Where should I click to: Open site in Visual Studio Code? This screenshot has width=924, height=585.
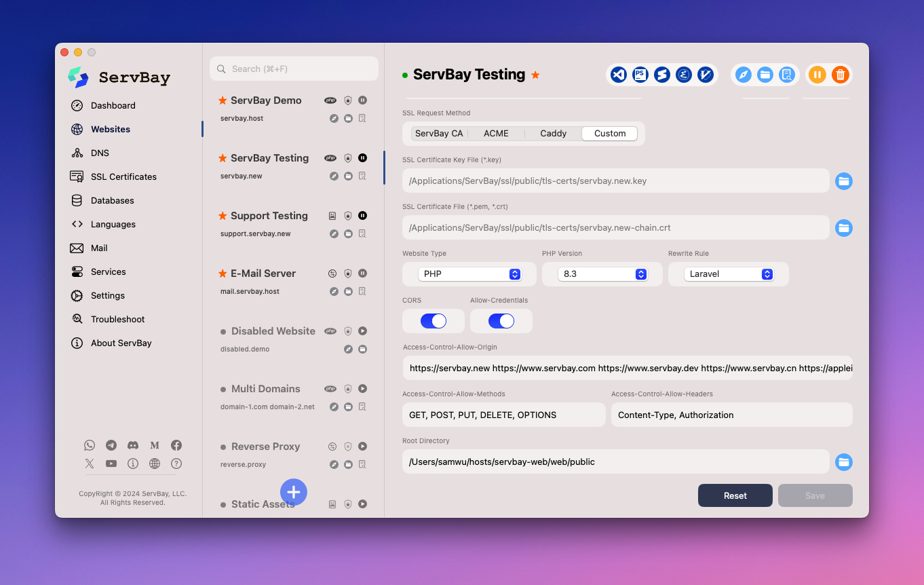pyautogui.click(x=618, y=75)
